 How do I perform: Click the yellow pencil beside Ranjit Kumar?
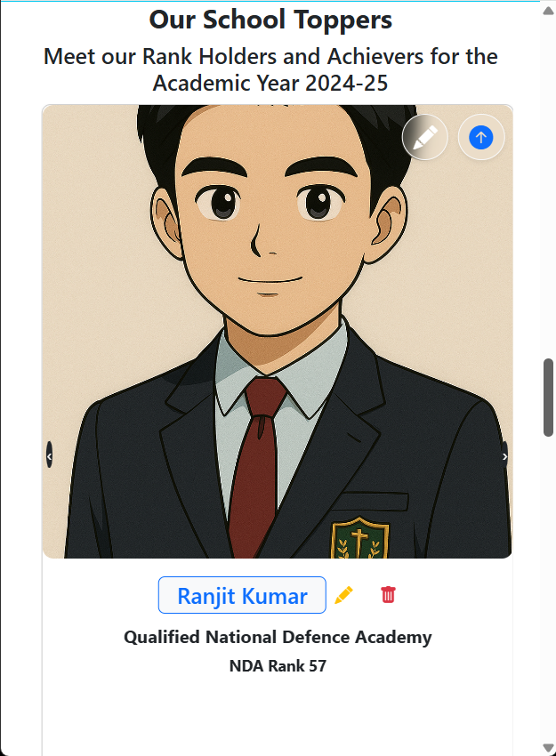click(x=343, y=595)
